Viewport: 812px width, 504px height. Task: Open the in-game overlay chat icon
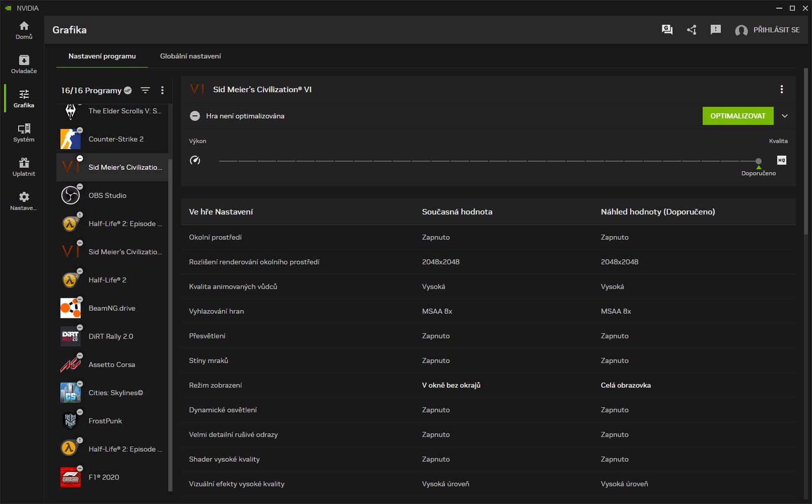click(x=667, y=30)
